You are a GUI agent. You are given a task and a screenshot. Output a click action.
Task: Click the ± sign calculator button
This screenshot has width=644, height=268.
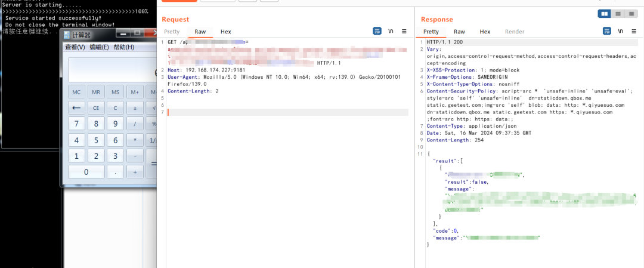tap(135, 108)
